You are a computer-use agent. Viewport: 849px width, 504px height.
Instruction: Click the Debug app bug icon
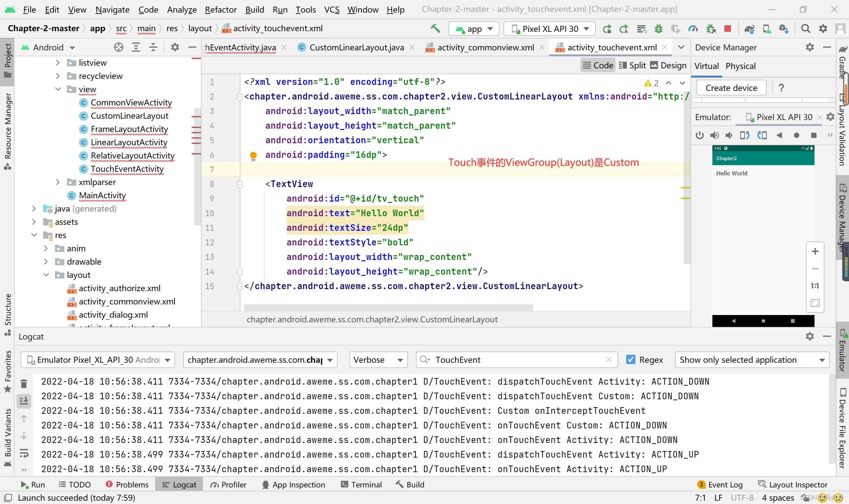coord(658,29)
